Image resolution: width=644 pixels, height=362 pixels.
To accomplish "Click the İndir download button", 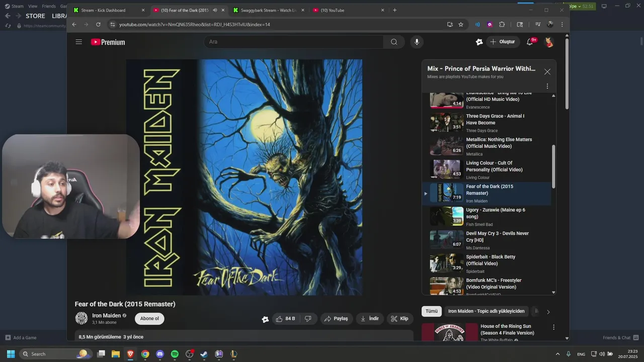I will pyautogui.click(x=370, y=319).
